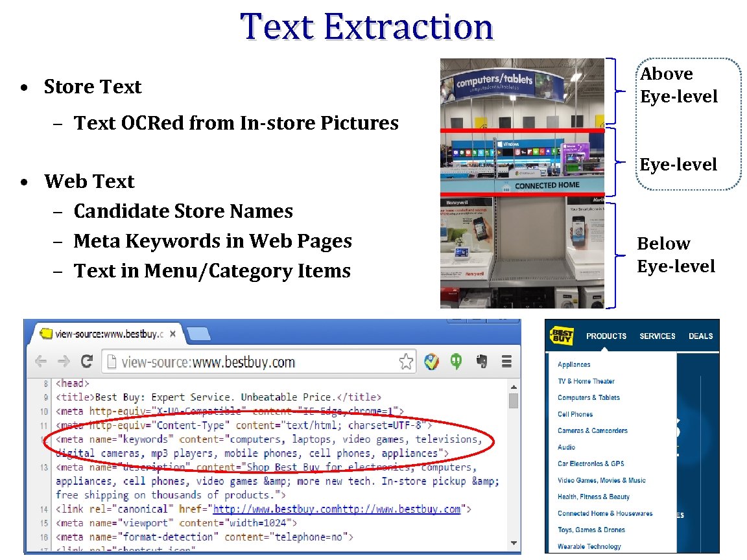
Task: Select Cell Phones category
Action: (575, 414)
